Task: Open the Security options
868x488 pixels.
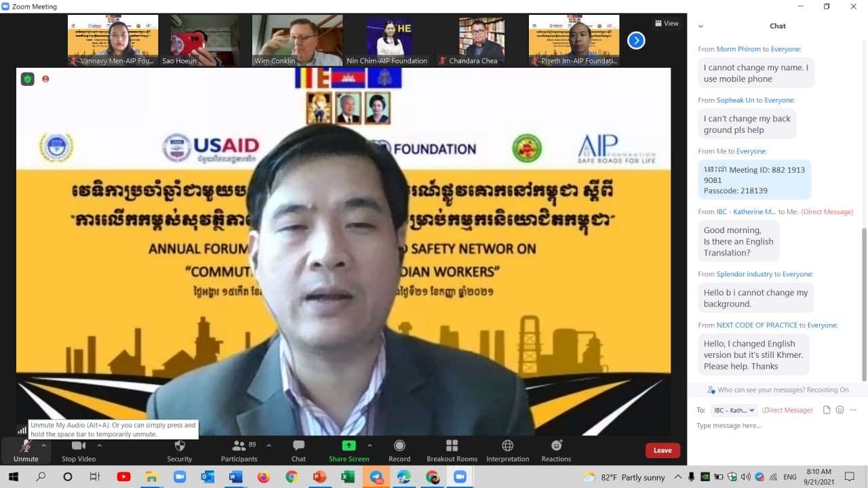Action: click(x=180, y=450)
